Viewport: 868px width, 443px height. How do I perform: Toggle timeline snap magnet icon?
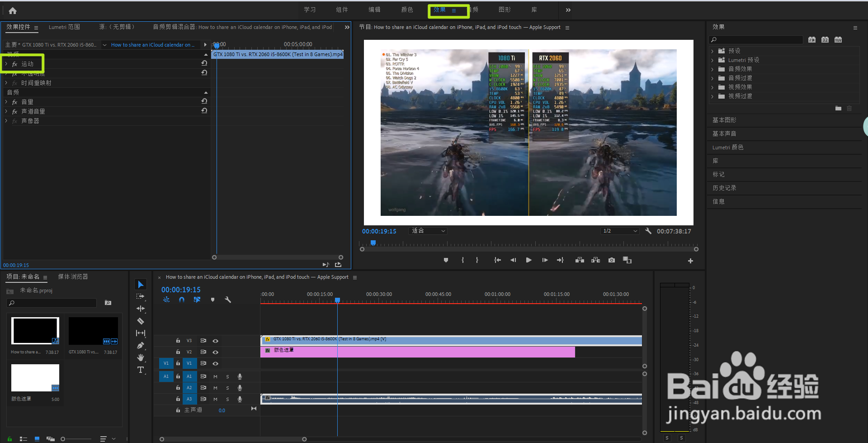click(x=182, y=300)
